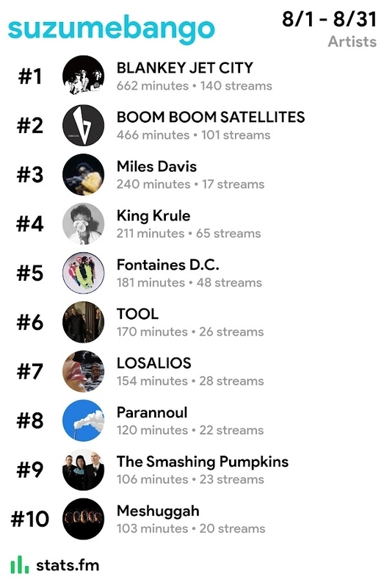Click the #1 rank number
384x588 pixels.
30,76
